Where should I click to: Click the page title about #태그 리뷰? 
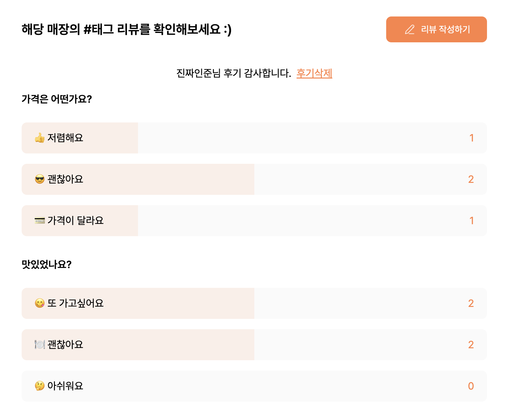127,29
